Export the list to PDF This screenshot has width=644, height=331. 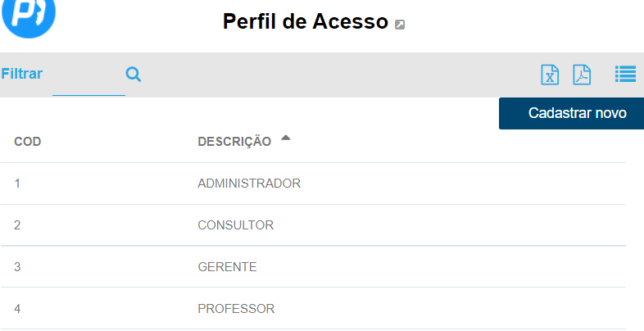pyautogui.click(x=582, y=75)
